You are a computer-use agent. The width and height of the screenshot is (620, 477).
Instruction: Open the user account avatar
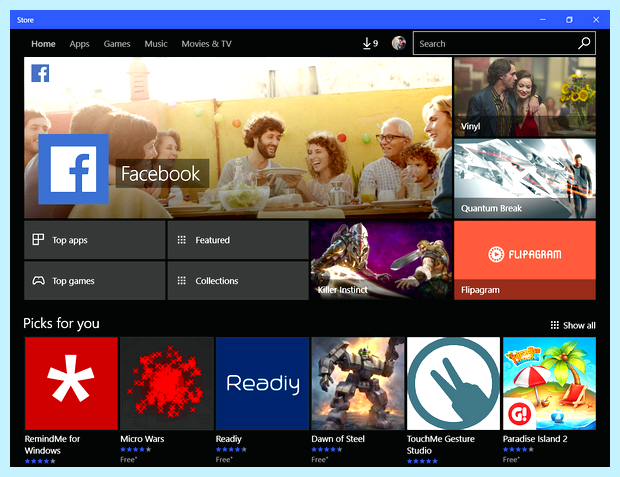399,43
